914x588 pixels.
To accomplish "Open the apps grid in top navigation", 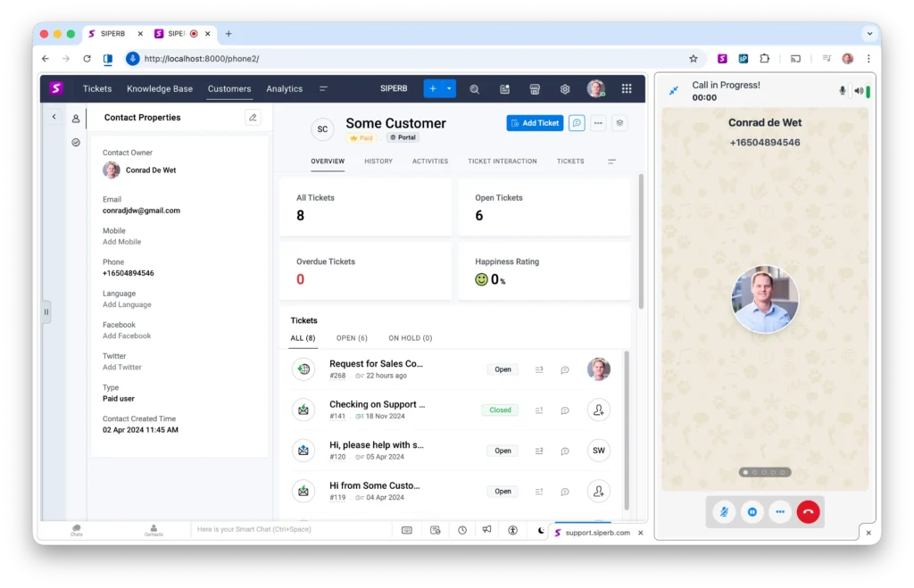I will [627, 89].
